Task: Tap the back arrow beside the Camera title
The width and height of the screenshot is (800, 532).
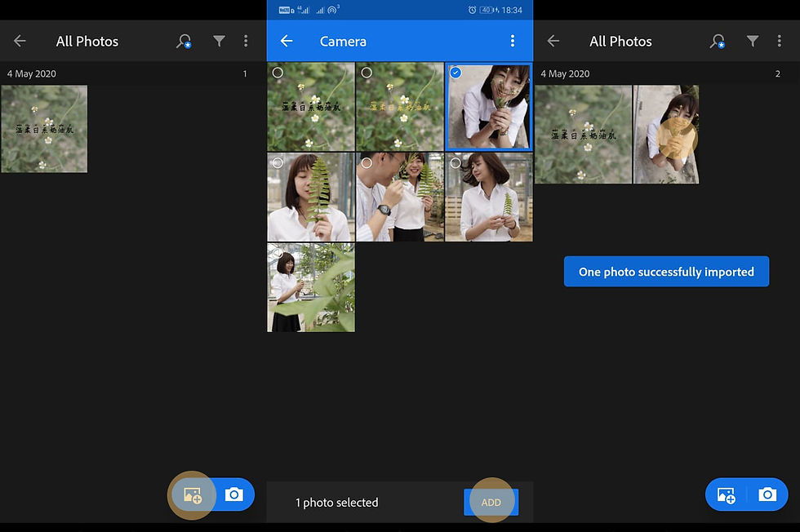Action: pyautogui.click(x=287, y=41)
